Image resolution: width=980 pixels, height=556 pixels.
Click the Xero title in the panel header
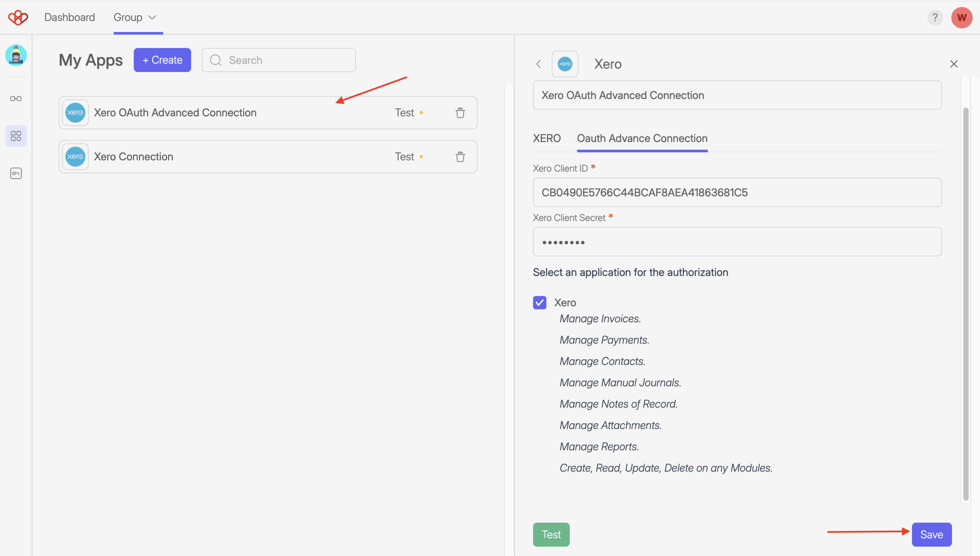[608, 64]
